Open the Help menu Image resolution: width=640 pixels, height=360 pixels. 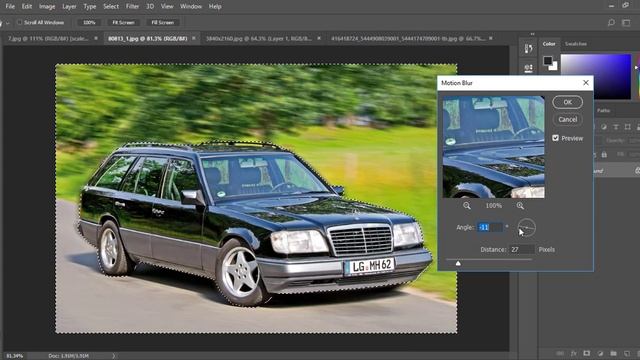coord(215,7)
